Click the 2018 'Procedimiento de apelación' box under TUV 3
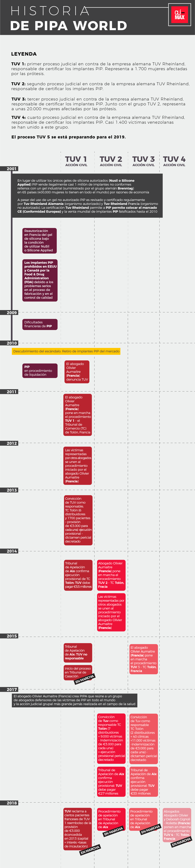195x868 pixels. 143,820
